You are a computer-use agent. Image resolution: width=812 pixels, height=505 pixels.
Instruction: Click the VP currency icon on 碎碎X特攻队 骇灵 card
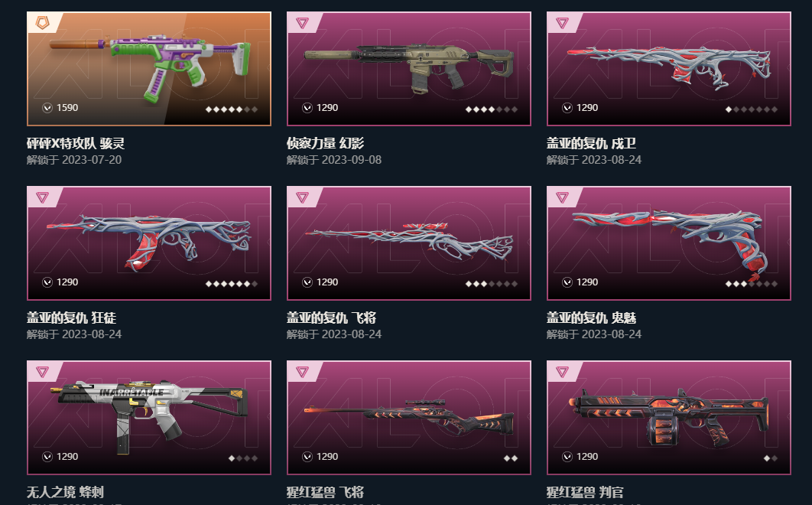pos(47,108)
